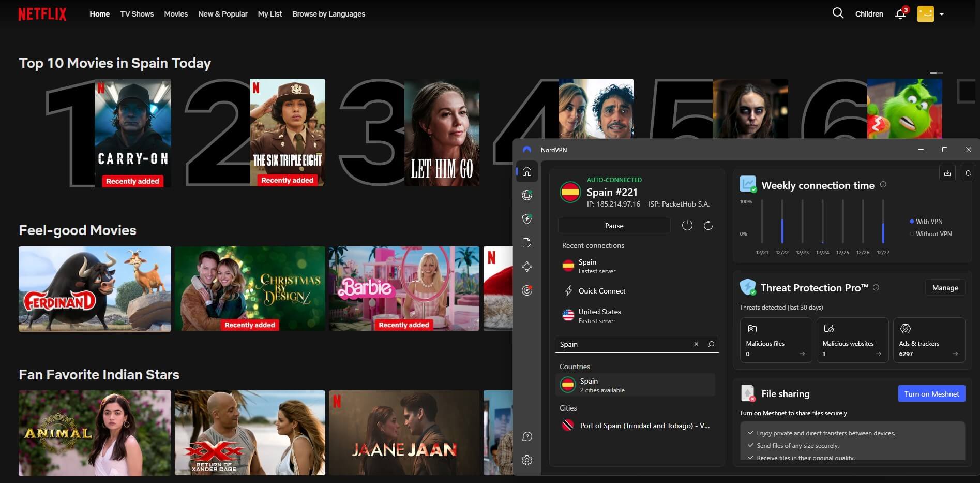Open Netflix search magnifier icon

coord(837,13)
